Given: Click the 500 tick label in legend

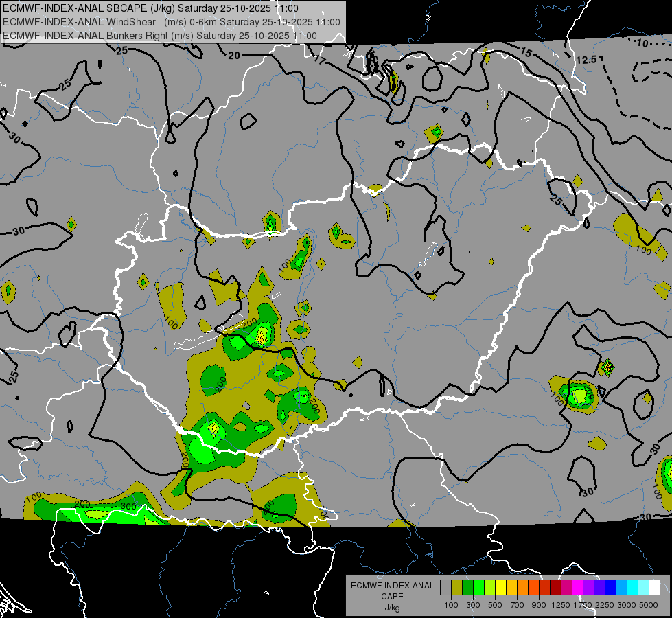Looking at the screenshot, I should point(495,605).
